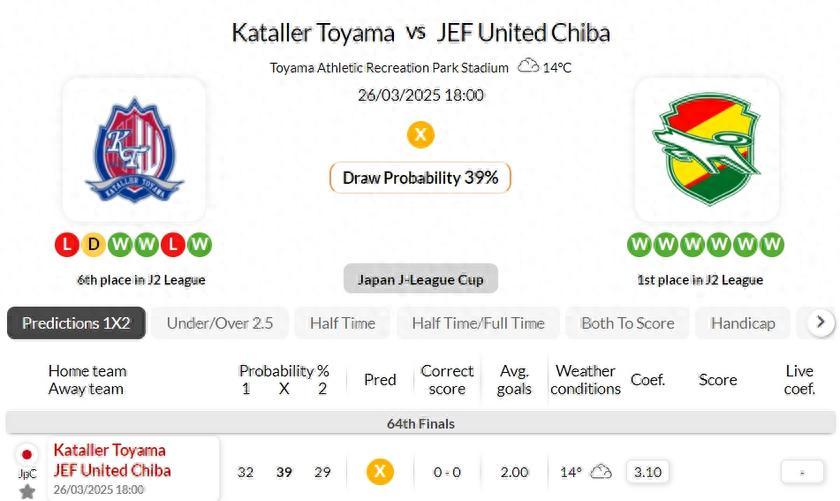Click the yellow X prediction badge under the date
This screenshot has width=840, height=501.
tap(420, 134)
